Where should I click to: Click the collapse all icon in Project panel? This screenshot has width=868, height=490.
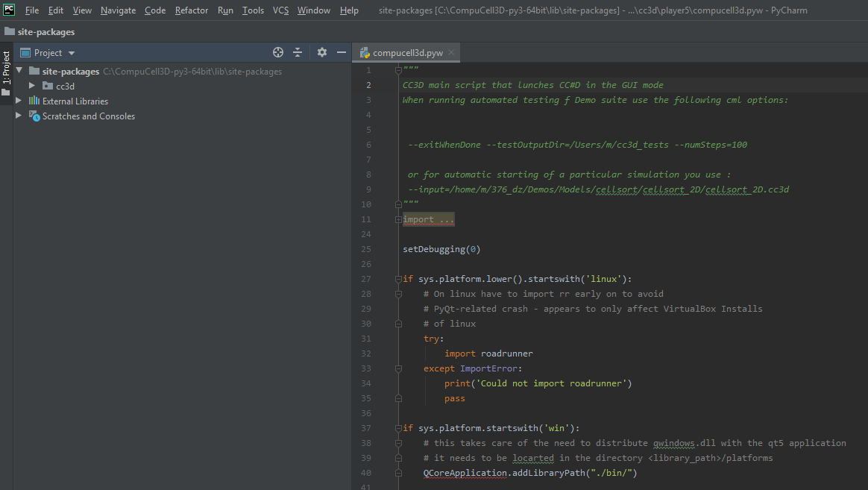[298, 52]
